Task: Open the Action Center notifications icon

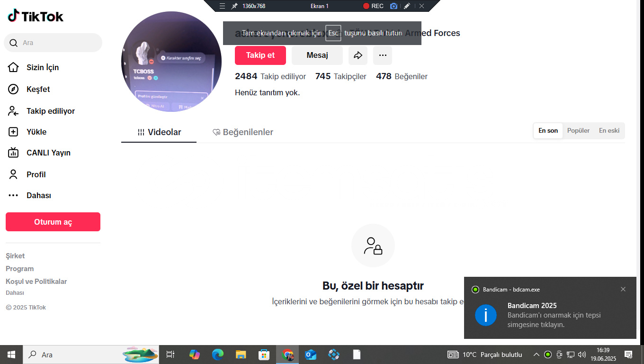Action: tap(628, 355)
